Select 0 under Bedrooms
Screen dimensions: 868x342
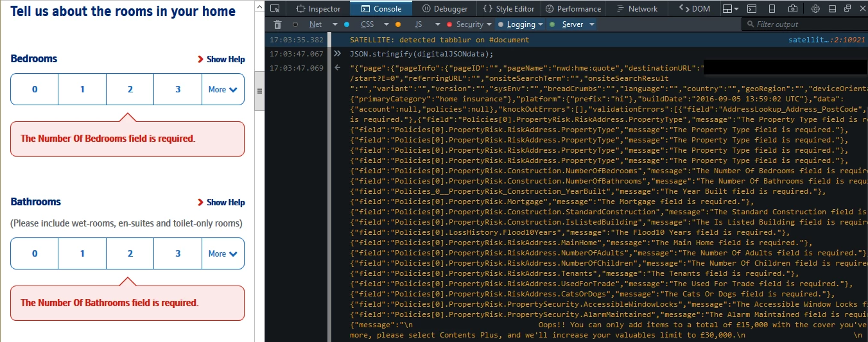(x=35, y=89)
